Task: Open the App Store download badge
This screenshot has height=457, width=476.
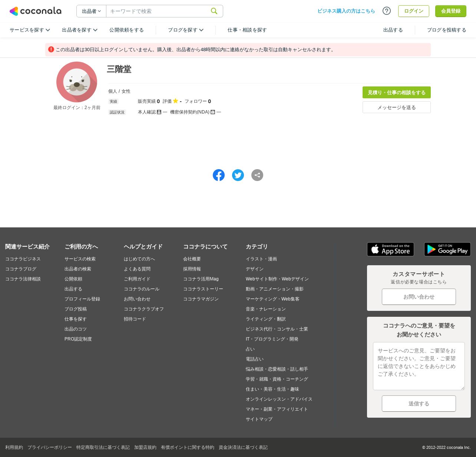Action: click(390, 249)
